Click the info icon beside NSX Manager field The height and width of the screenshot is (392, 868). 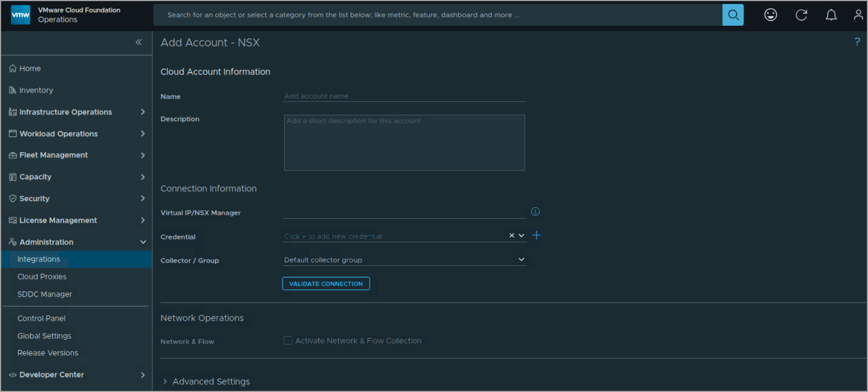tap(535, 212)
